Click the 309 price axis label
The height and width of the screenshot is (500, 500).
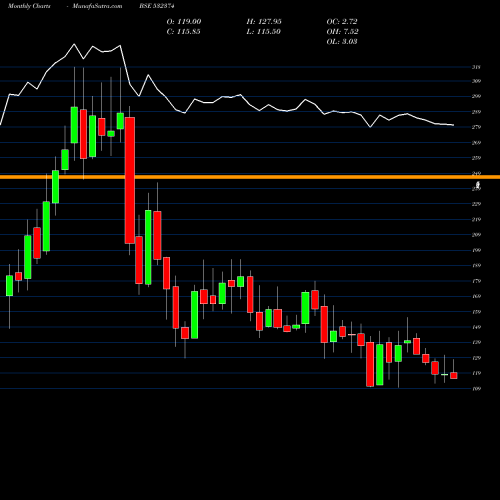click(476, 81)
